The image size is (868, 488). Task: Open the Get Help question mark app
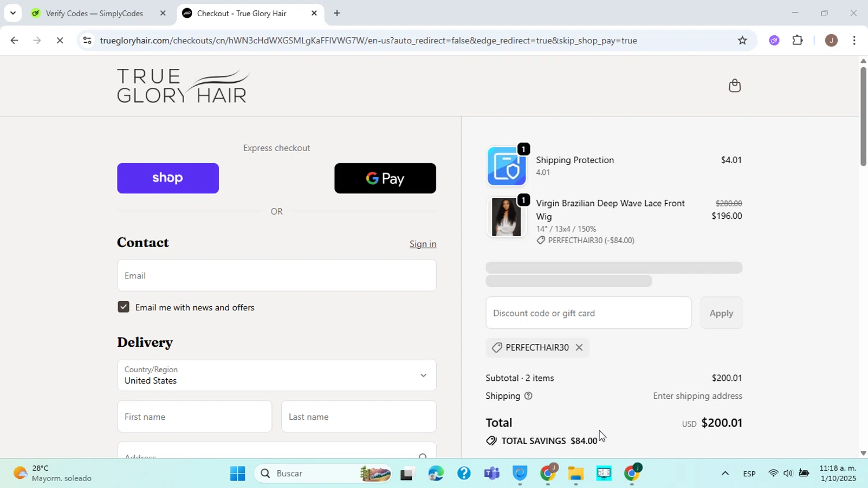click(464, 474)
